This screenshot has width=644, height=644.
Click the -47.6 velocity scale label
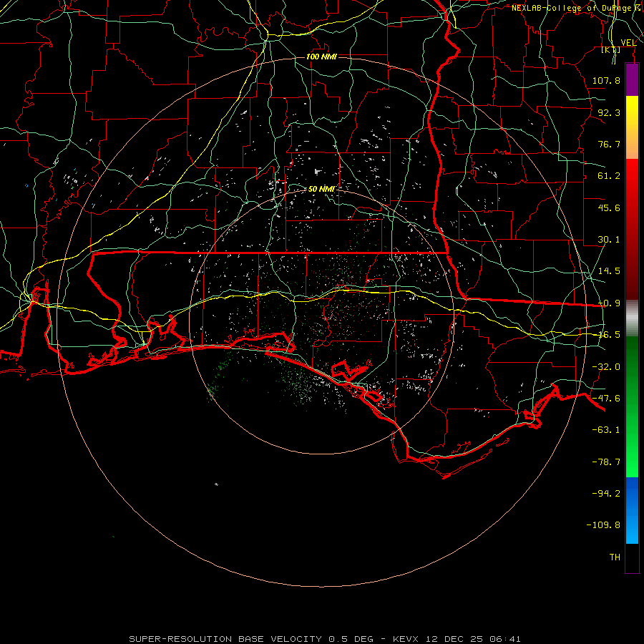606,399
